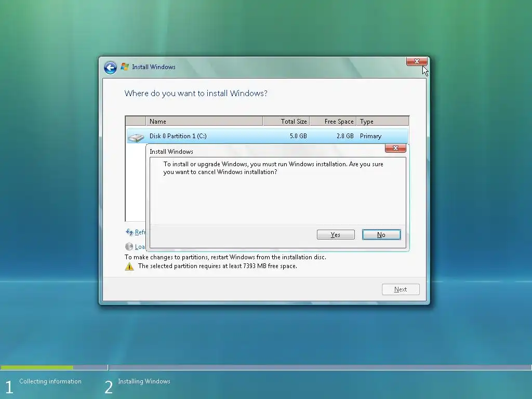Click the Next button

[401, 289]
